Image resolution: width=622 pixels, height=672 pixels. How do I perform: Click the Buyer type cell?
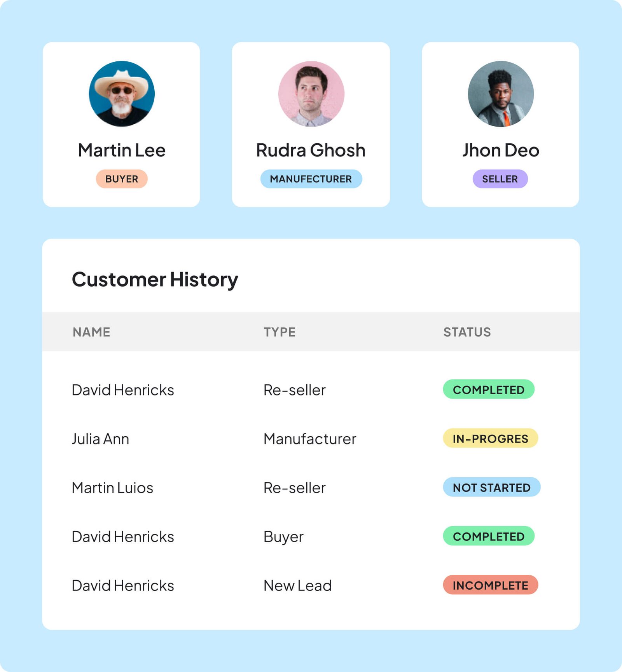coord(283,537)
